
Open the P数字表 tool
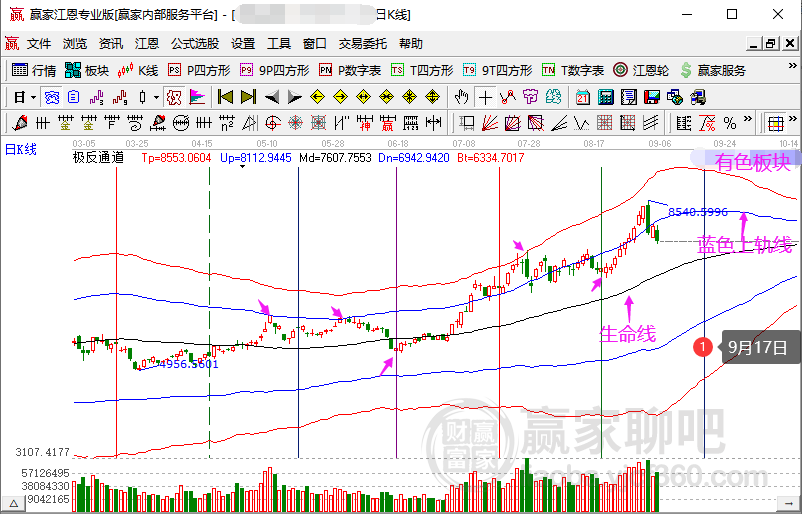coord(350,70)
